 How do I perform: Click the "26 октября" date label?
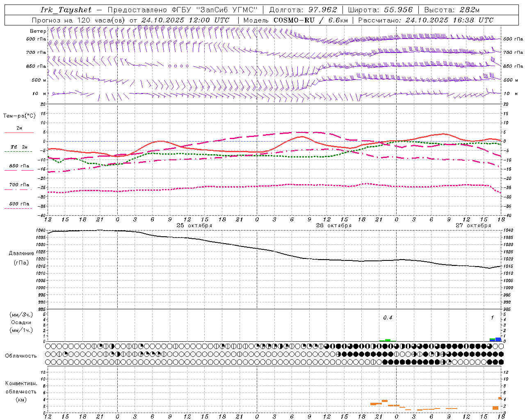[x=334, y=226]
